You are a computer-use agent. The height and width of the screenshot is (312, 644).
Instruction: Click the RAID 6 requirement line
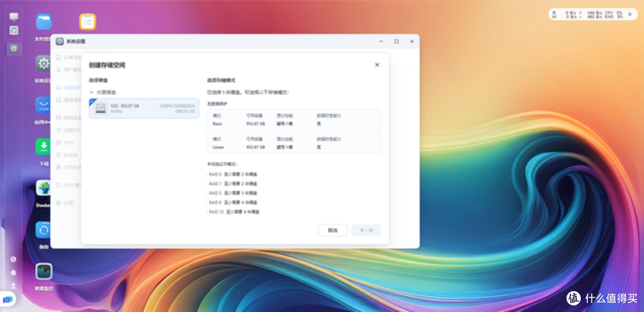pos(233,203)
